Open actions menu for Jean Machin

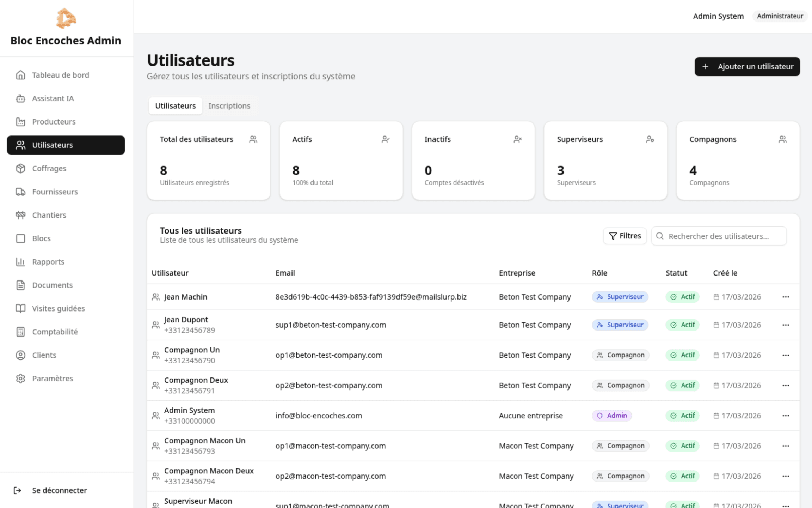coord(786,297)
